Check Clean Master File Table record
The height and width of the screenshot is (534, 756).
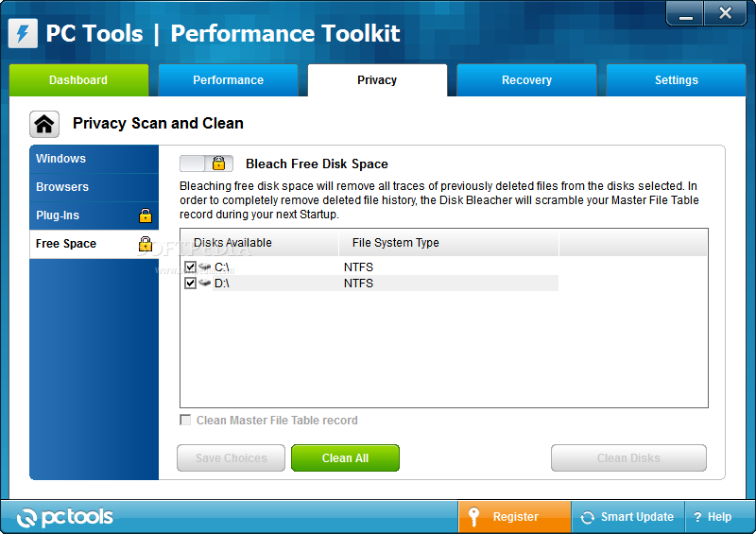click(185, 420)
